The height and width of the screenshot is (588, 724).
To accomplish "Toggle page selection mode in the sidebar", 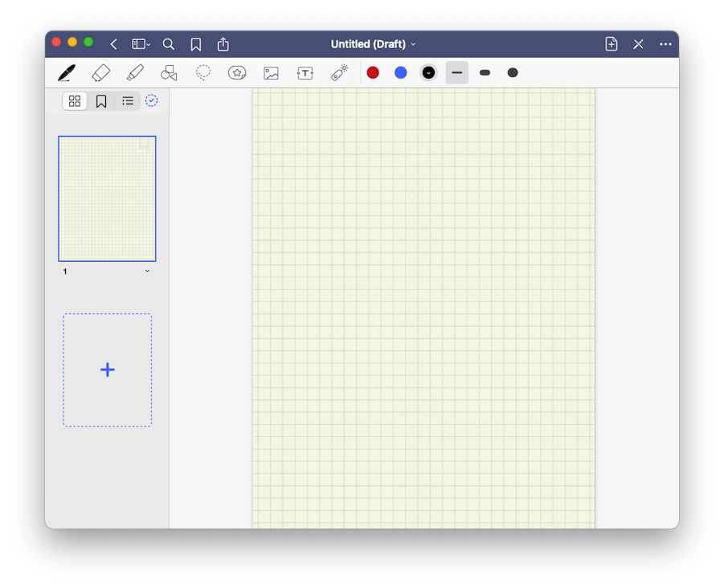I will click(x=151, y=100).
